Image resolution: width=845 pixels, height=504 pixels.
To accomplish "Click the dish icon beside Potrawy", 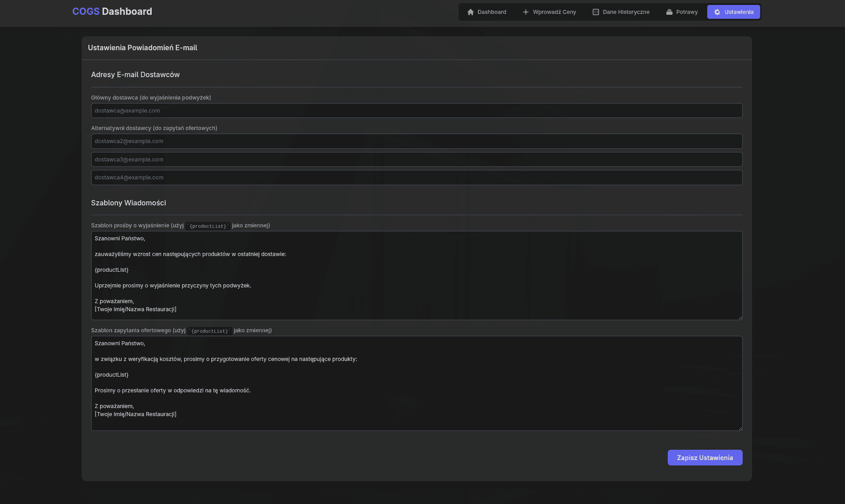I will coord(669,12).
